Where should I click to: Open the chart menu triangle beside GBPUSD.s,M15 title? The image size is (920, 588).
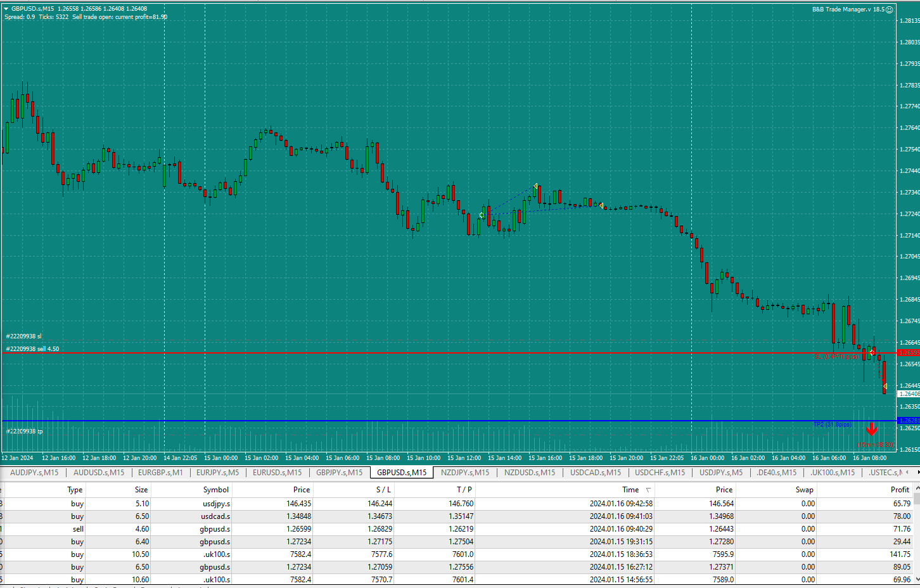pyautogui.click(x=6, y=9)
